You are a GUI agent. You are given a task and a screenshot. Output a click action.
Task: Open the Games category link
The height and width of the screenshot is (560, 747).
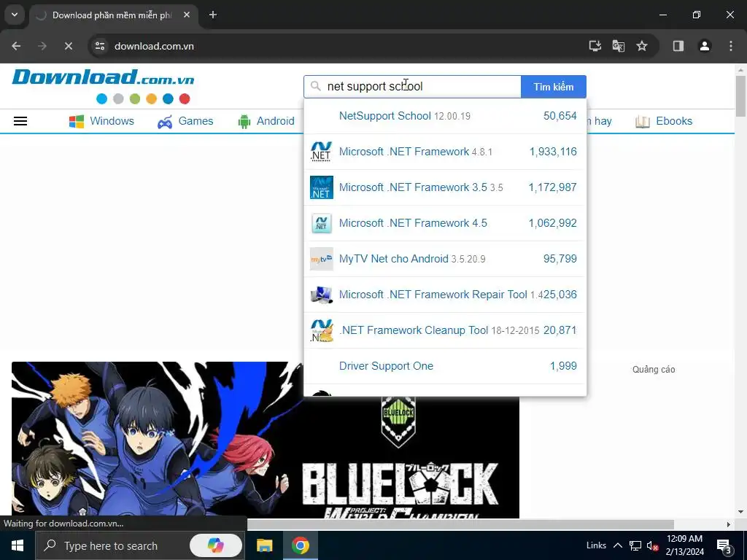coord(196,121)
